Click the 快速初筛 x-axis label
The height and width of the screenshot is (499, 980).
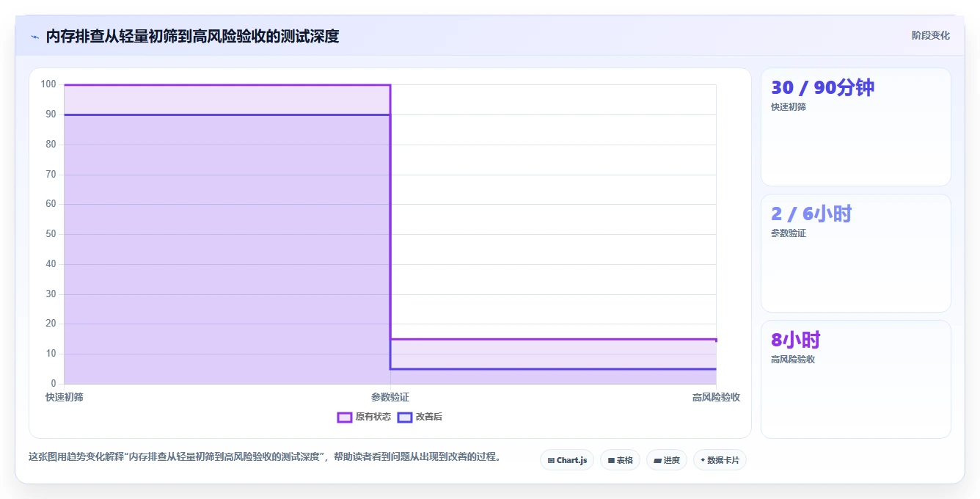click(x=65, y=397)
